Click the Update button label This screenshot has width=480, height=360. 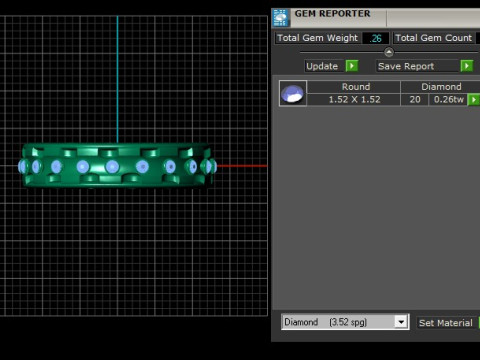[x=322, y=66]
